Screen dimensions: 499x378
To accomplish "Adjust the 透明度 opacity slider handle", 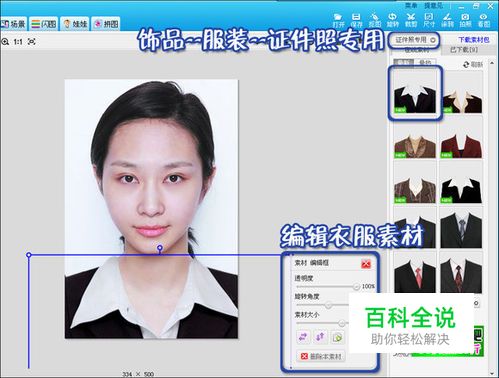I will coord(356,286).
